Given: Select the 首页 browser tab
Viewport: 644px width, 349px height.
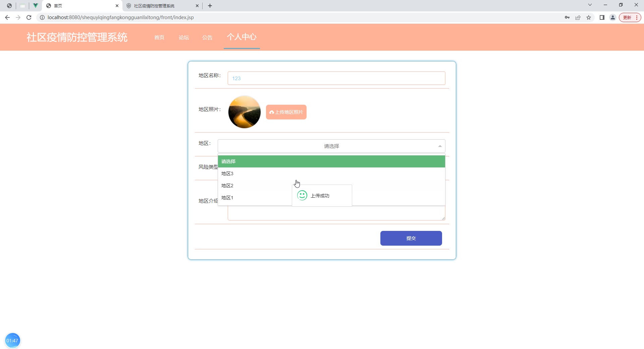Looking at the screenshot, I should tap(82, 6).
